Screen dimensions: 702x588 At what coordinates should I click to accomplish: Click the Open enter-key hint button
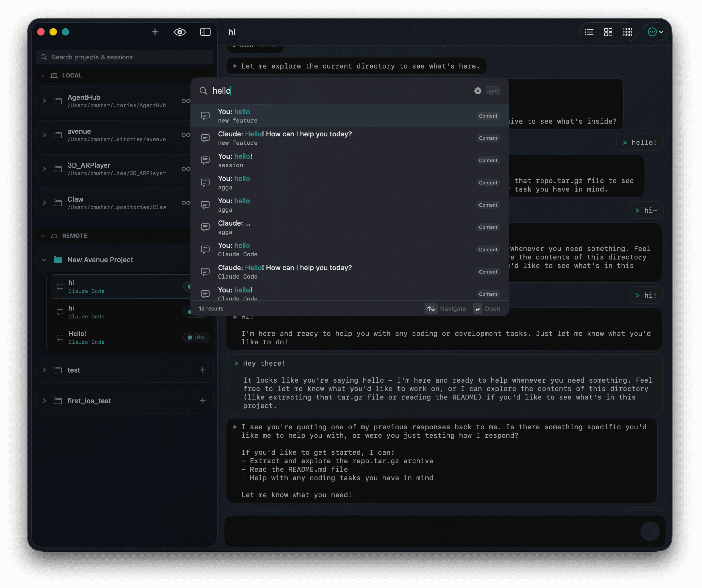(x=487, y=309)
